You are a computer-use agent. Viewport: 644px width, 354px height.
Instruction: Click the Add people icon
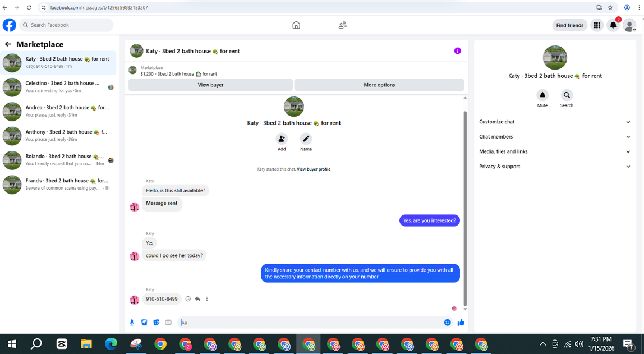click(x=282, y=139)
